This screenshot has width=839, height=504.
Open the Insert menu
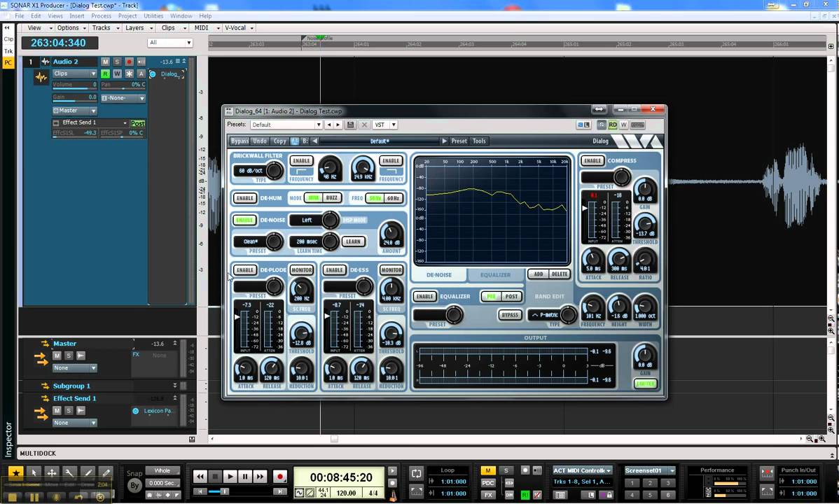tap(76, 16)
